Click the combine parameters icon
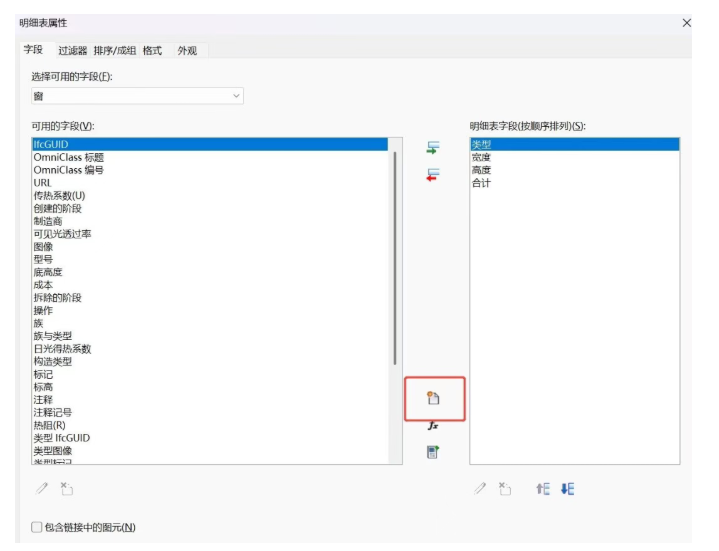This screenshot has height=551, width=719. click(x=433, y=452)
